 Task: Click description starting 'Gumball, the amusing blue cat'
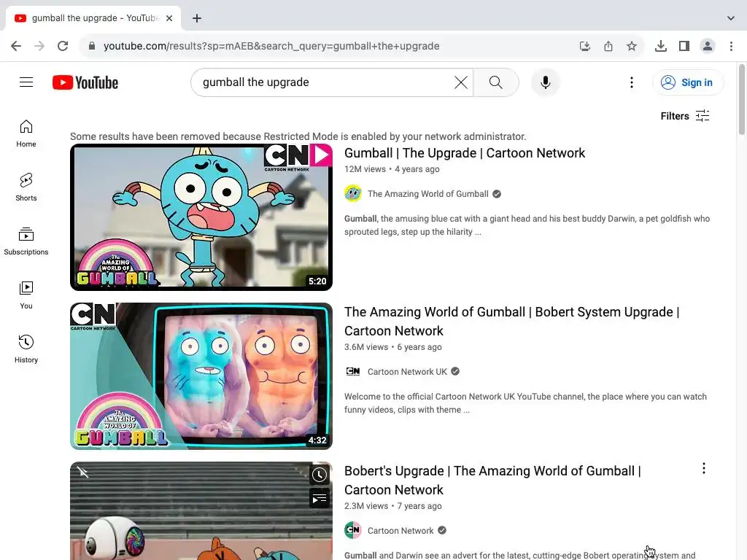527,225
